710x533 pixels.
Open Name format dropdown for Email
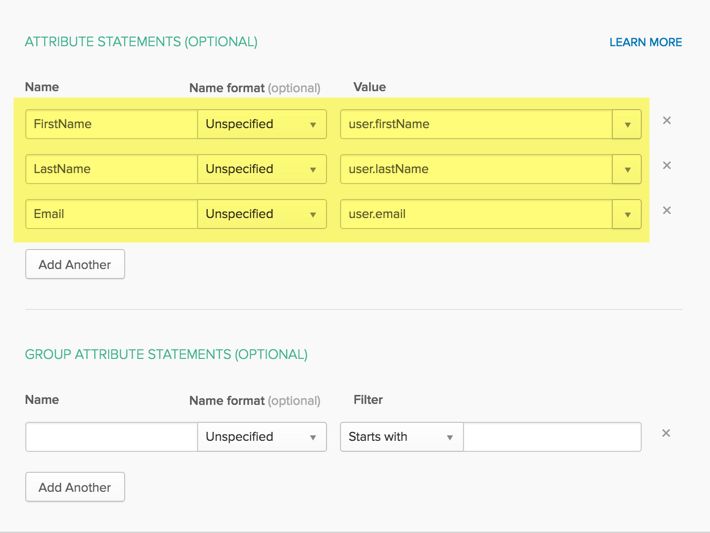coord(262,214)
